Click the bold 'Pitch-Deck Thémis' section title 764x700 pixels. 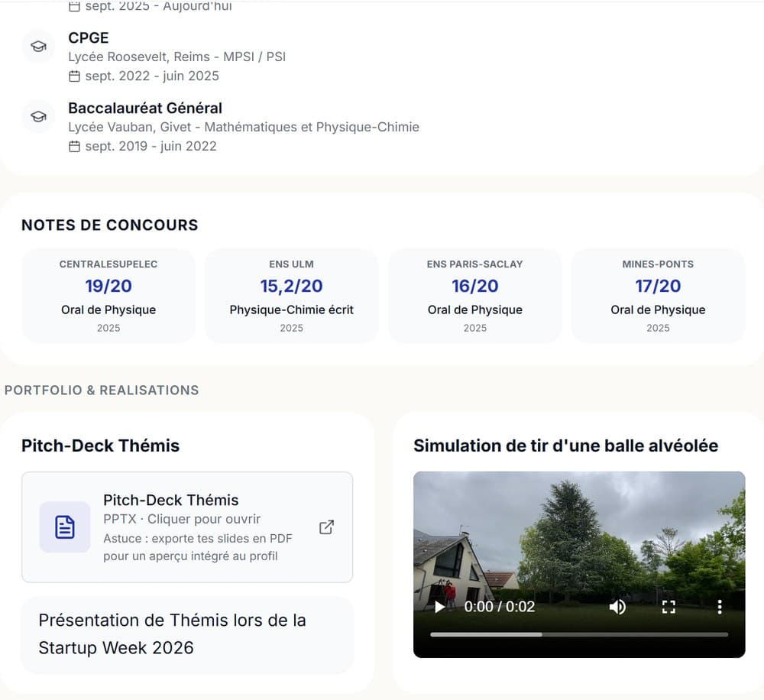100,446
